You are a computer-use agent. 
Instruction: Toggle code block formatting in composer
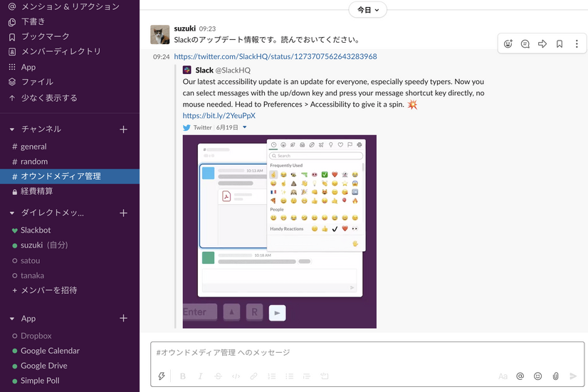coord(325,376)
